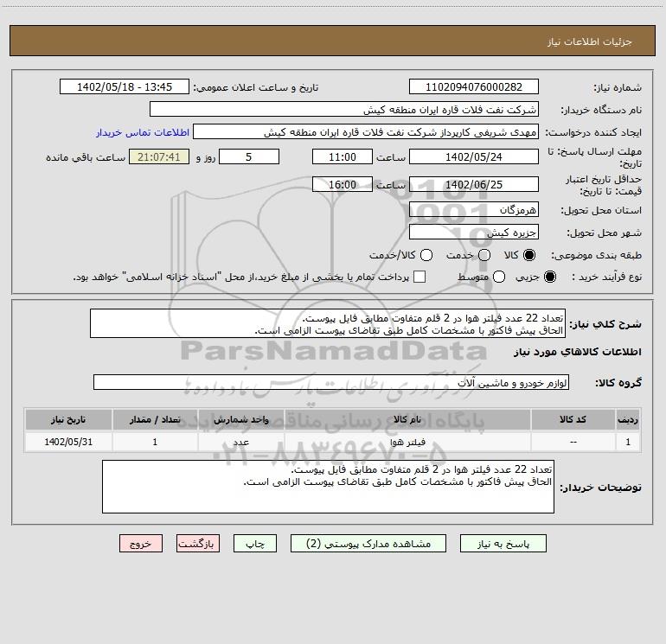
Task: Click the استان محل تحویل هرمزگان field
Action: point(474,209)
